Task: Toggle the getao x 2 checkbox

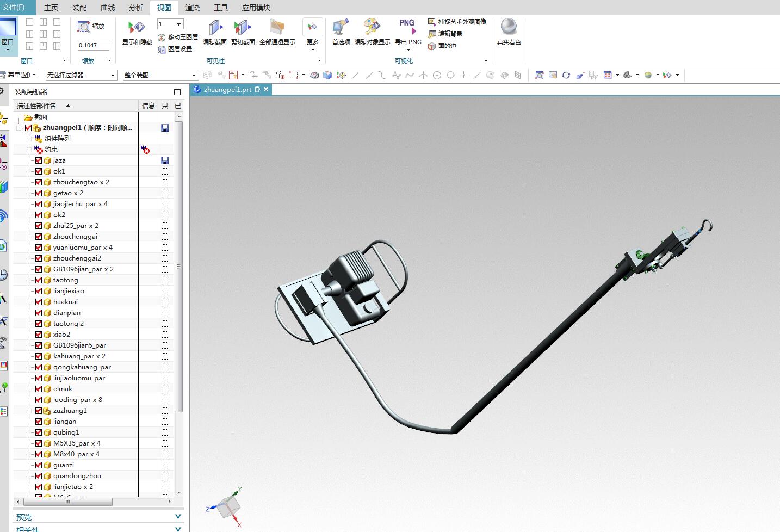Action: click(x=39, y=193)
